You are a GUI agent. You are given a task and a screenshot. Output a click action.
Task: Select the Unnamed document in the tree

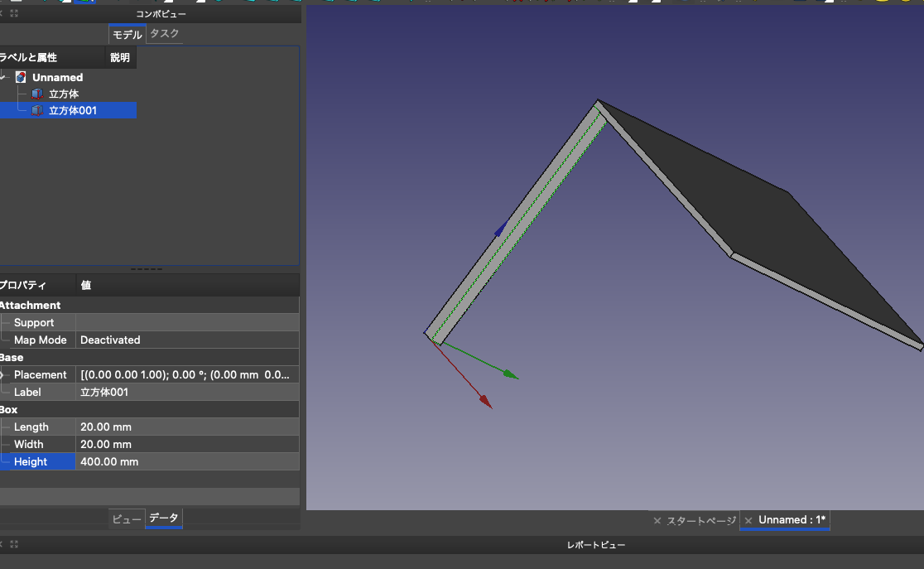(58, 77)
